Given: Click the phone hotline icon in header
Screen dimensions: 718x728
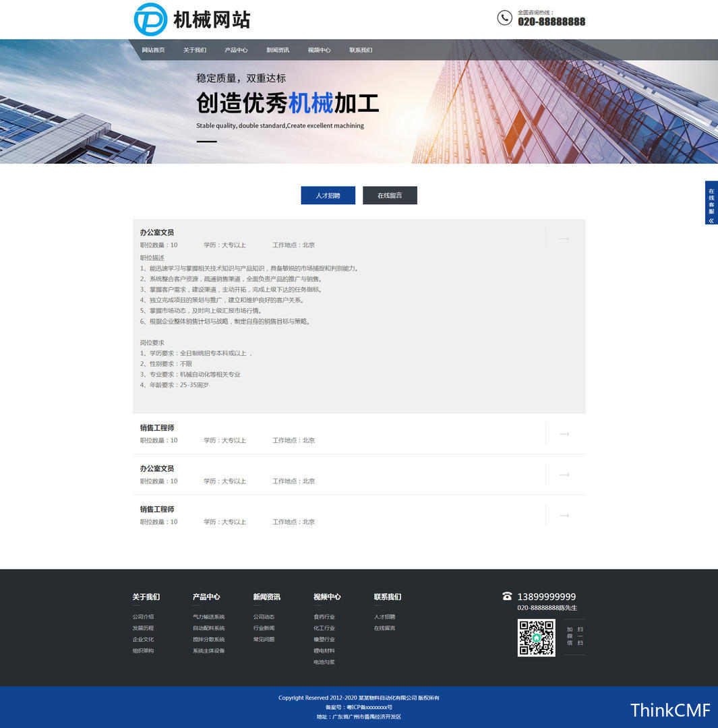Looking at the screenshot, I should [x=504, y=18].
